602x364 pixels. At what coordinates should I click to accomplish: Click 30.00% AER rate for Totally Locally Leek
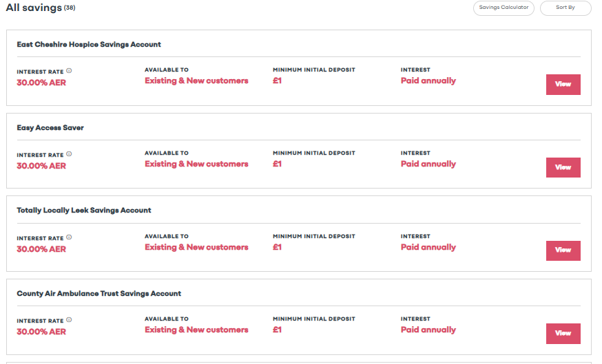pyautogui.click(x=41, y=249)
